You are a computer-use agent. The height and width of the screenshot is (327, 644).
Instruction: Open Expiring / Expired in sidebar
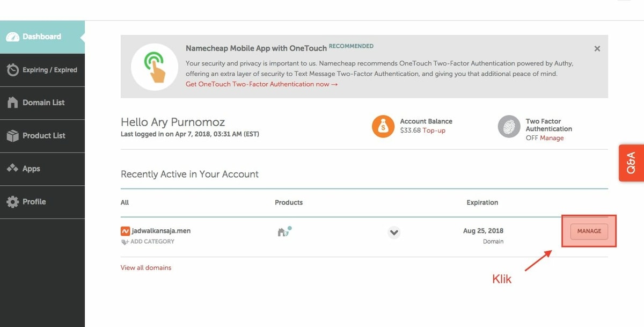(x=42, y=70)
